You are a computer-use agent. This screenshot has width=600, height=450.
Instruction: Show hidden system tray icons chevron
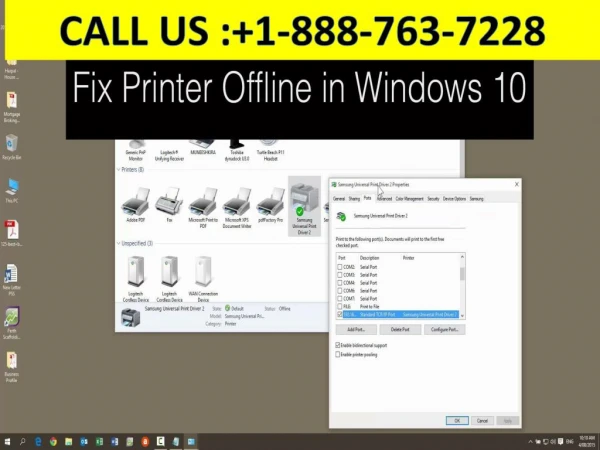coord(530,442)
